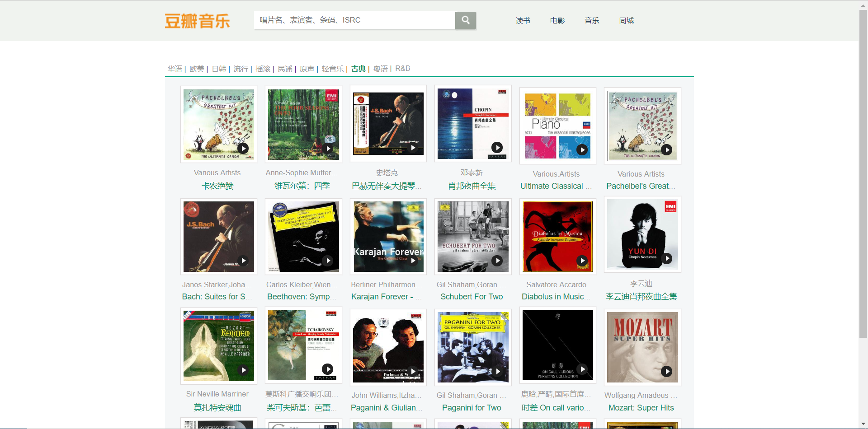Switch to the 华语 genre tab
The height and width of the screenshot is (429, 868).
pos(175,69)
